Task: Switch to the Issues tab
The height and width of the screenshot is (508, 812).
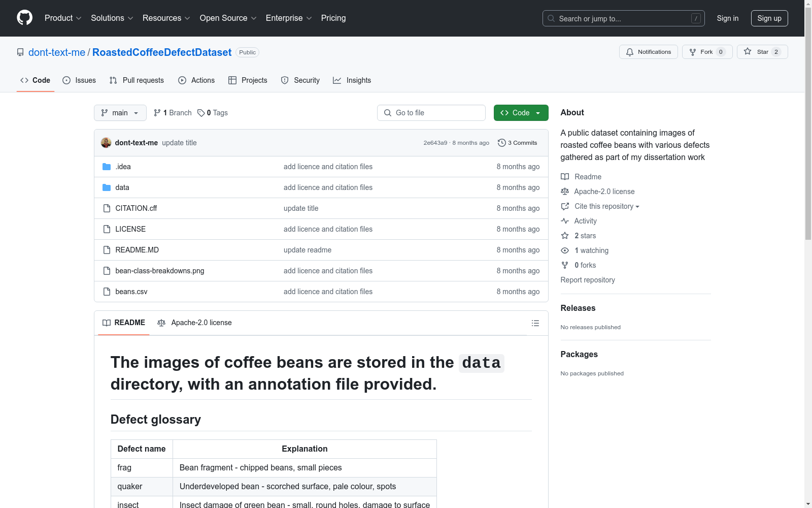Action: click(x=79, y=80)
